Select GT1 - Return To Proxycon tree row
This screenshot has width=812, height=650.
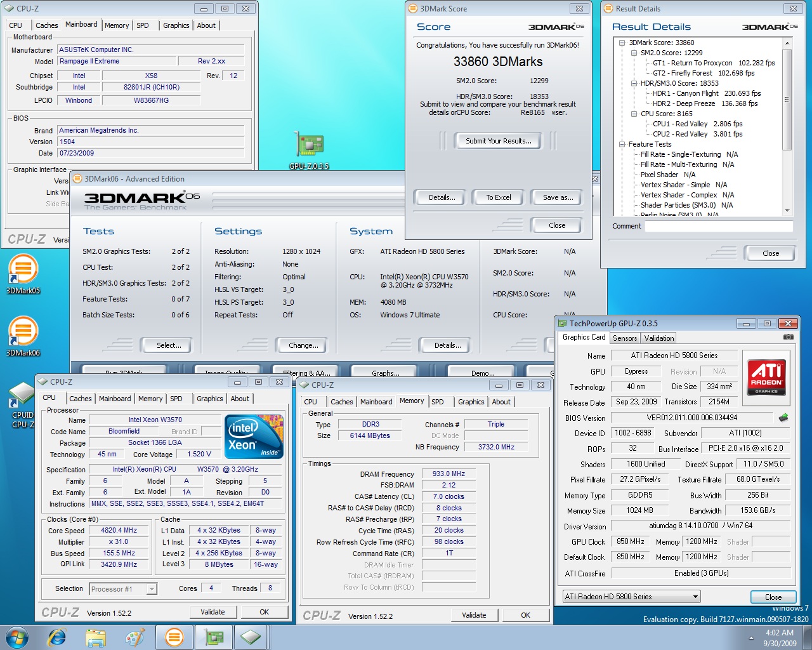point(714,63)
